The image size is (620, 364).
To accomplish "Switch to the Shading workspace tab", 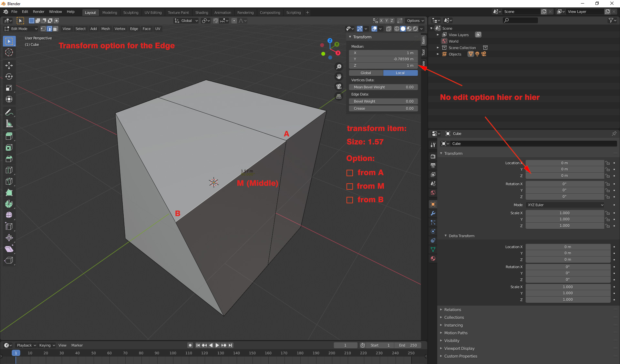I will [x=201, y=13].
